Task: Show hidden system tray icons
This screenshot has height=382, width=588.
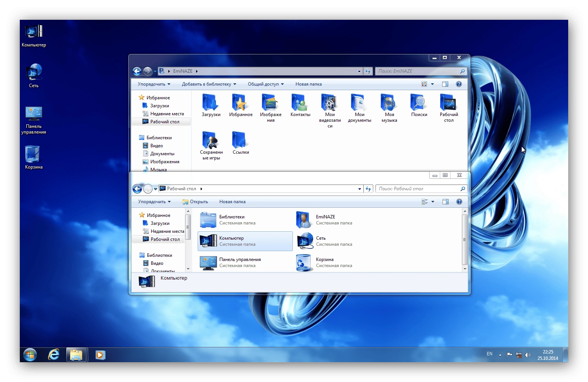Action: click(500, 355)
